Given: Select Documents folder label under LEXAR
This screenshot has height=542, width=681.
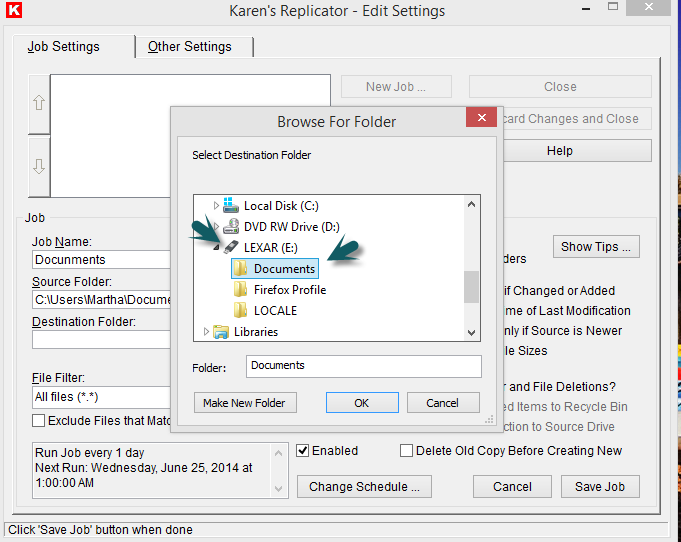Looking at the screenshot, I should click(x=284, y=269).
